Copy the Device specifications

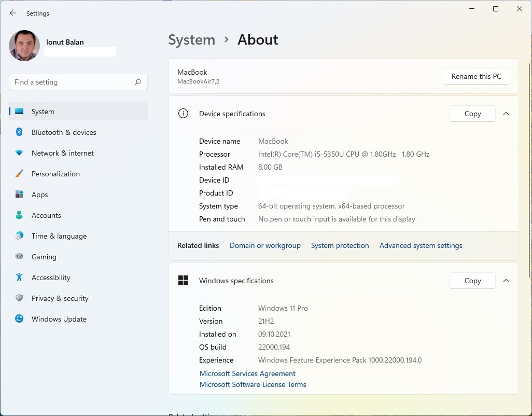tap(472, 114)
